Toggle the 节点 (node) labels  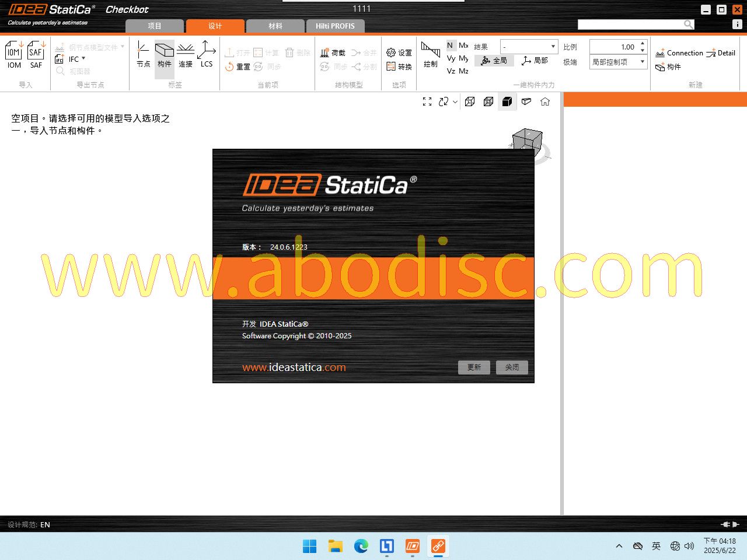coord(143,55)
